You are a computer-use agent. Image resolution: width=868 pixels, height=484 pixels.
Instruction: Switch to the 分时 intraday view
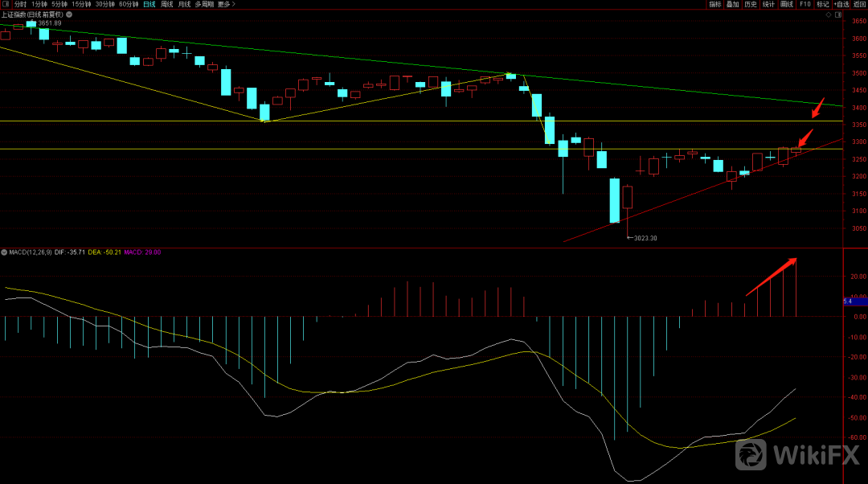click(20, 4)
